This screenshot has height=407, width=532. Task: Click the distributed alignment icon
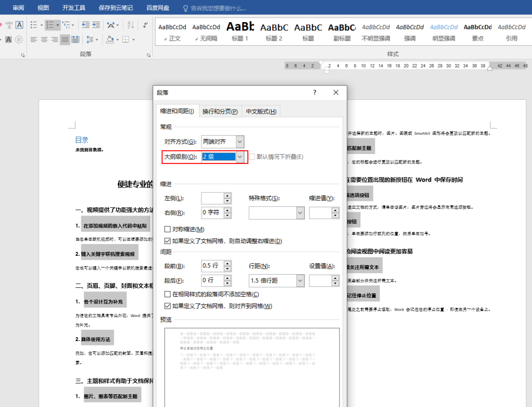75,39
